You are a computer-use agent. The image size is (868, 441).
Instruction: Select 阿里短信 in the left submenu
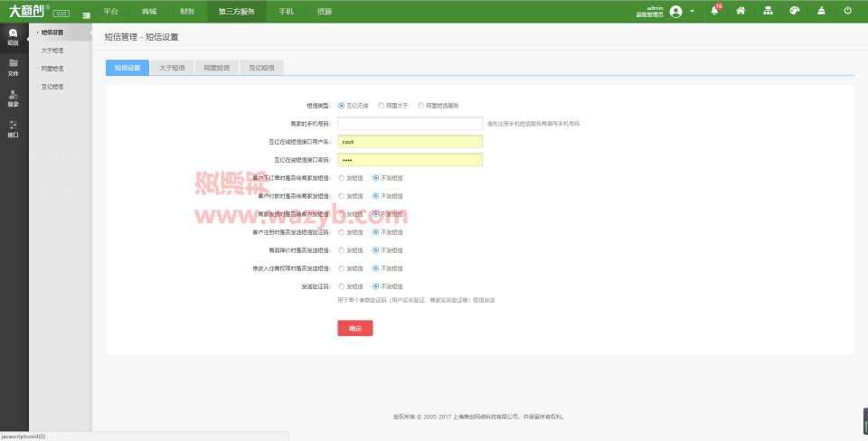52,69
